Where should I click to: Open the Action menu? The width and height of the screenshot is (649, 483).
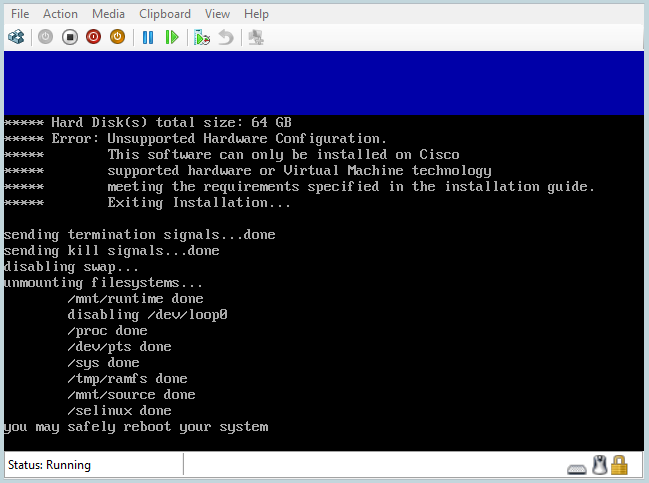[x=60, y=14]
